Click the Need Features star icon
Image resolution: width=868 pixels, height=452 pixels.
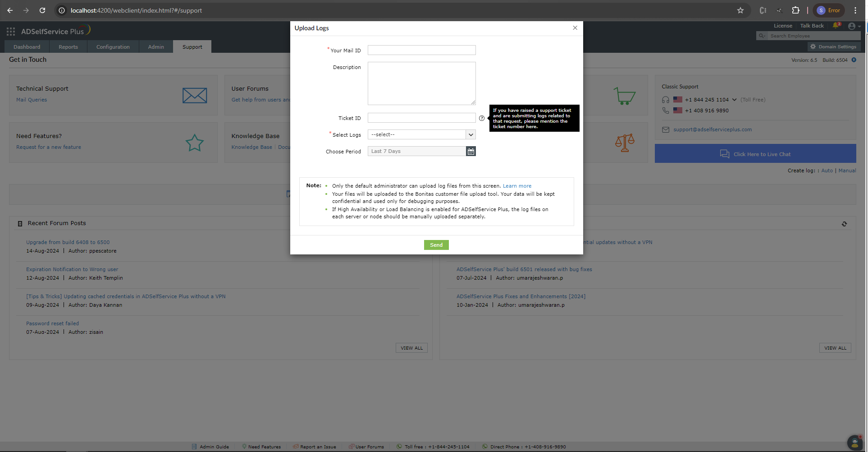point(194,143)
